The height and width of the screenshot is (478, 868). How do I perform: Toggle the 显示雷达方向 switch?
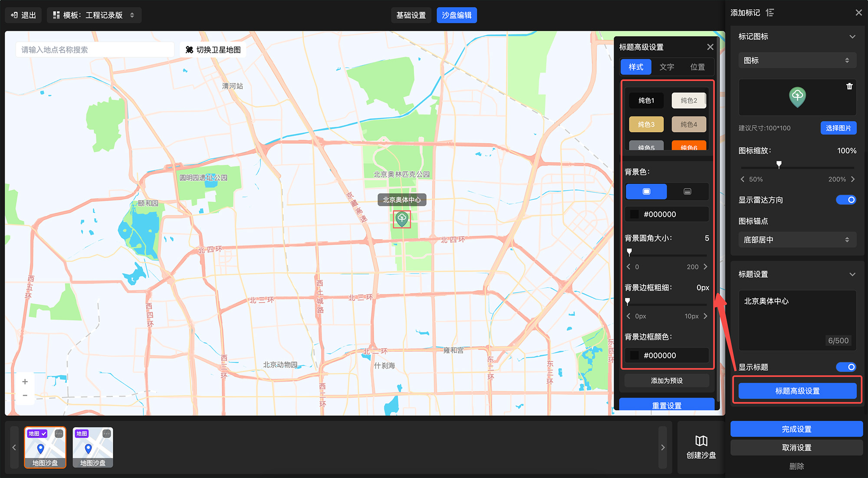(x=845, y=200)
